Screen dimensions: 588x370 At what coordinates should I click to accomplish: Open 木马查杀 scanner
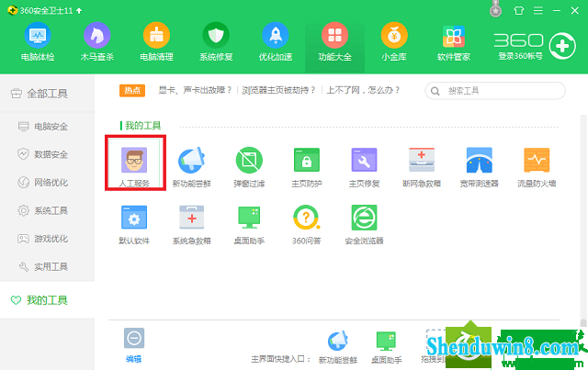click(x=96, y=41)
